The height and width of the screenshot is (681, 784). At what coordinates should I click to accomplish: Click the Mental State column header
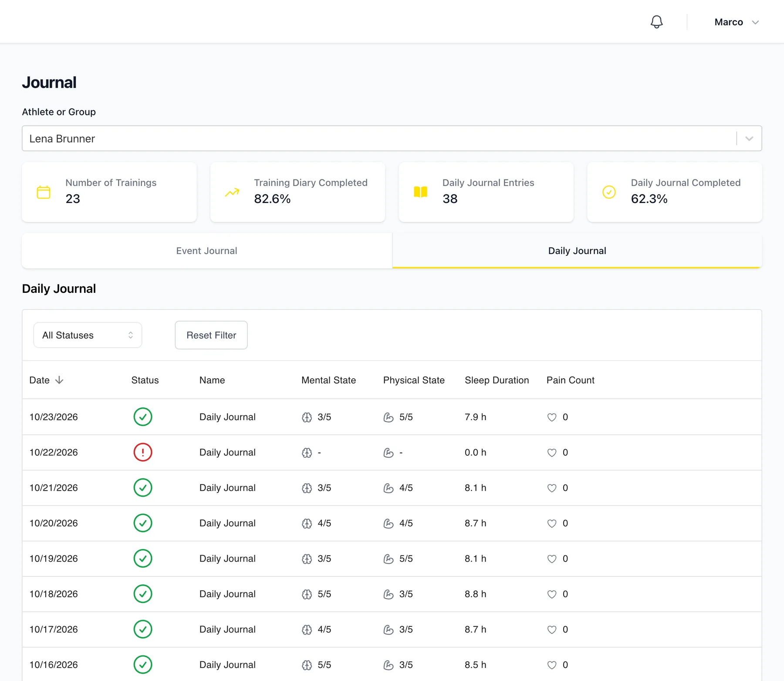click(328, 380)
